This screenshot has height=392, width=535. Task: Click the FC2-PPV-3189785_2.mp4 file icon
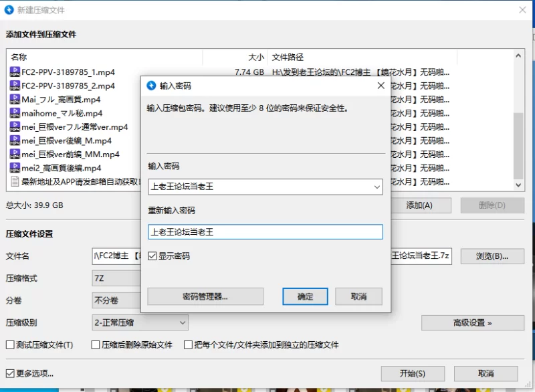[x=15, y=86]
